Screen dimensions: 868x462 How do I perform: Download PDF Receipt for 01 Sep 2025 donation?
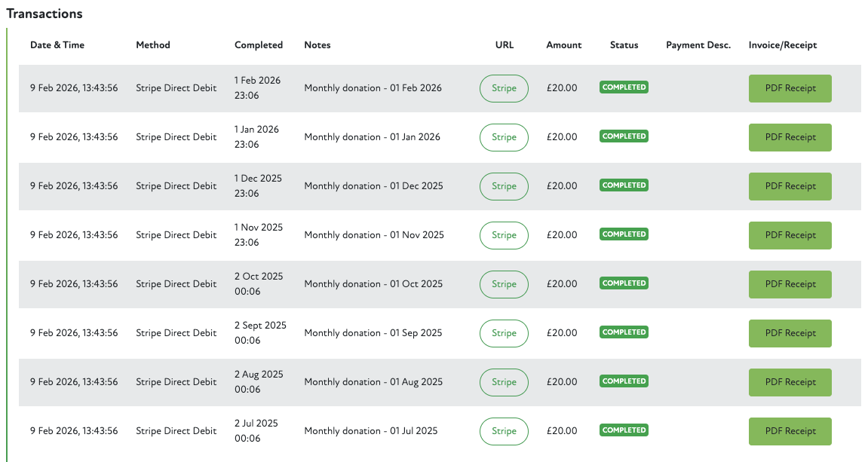(790, 333)
